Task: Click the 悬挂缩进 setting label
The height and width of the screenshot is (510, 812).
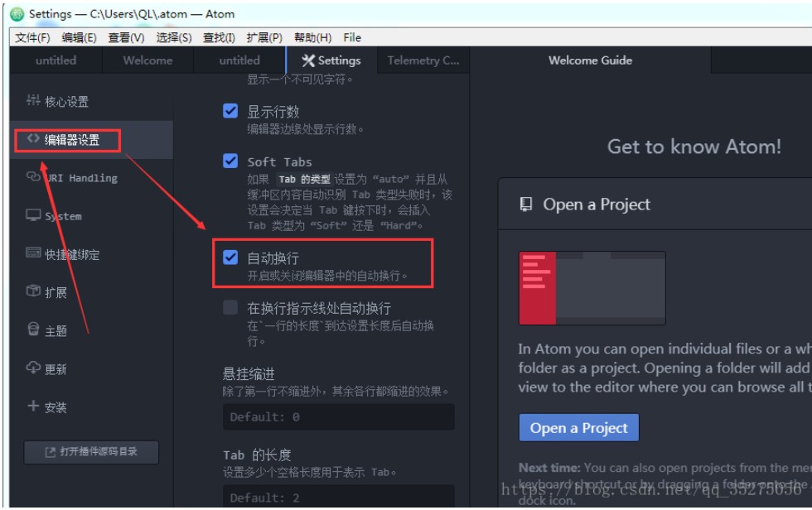Action: click(249, 373)
